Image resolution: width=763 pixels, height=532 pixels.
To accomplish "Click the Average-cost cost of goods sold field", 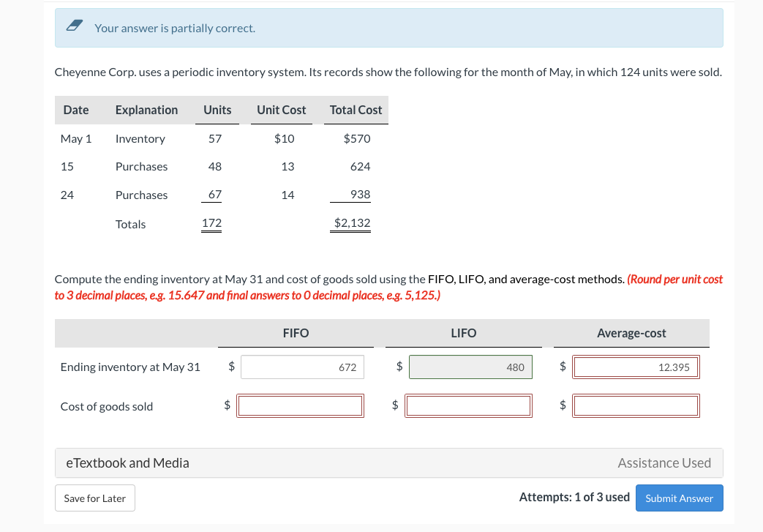I will [636, 405].
